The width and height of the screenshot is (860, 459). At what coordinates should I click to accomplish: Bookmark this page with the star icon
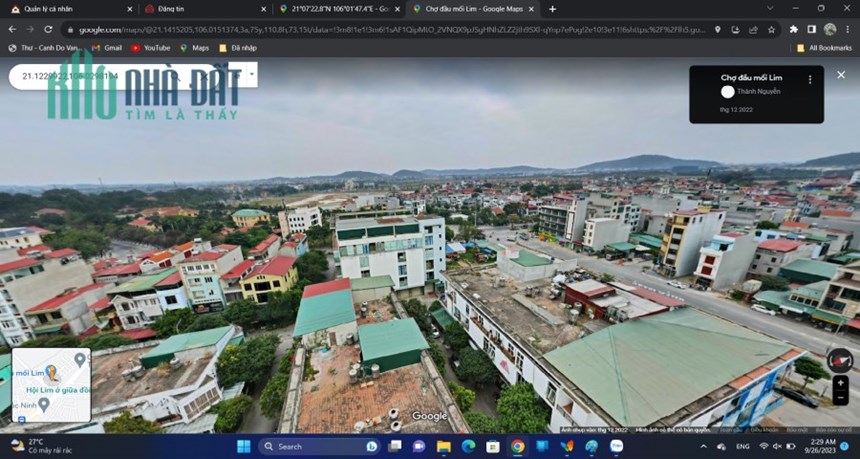771,30
